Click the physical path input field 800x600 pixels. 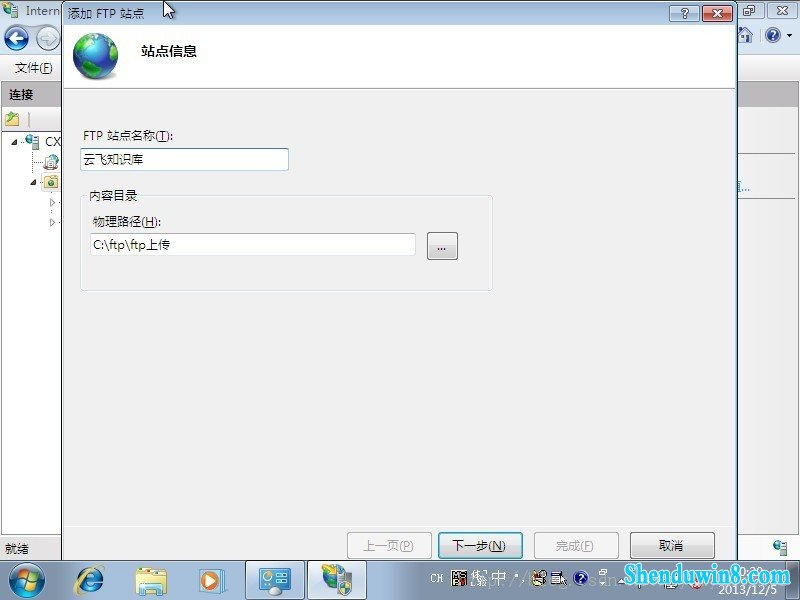(x=253, y=245)
